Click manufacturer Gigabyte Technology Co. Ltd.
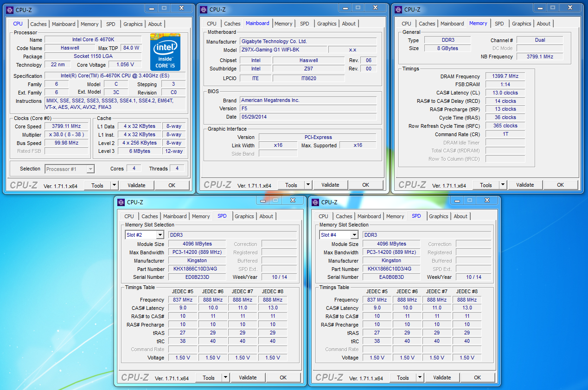Viewport: 588px width, 390px height. point(308,41)
